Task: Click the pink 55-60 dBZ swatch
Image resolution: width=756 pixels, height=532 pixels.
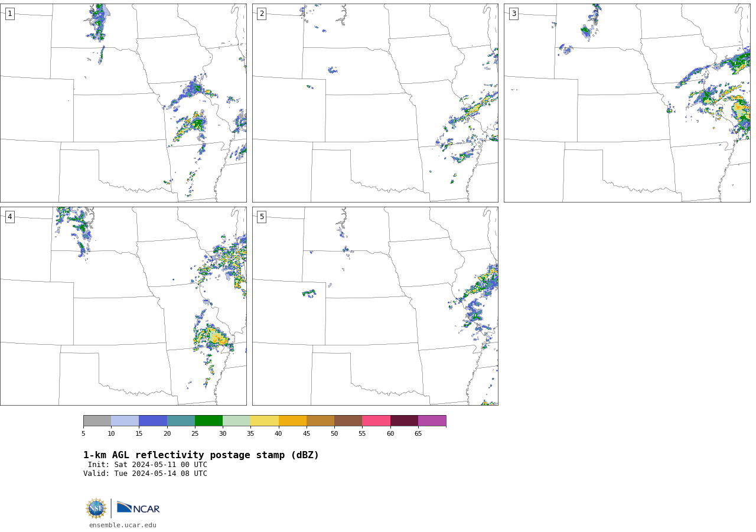Action: point(376,421)
